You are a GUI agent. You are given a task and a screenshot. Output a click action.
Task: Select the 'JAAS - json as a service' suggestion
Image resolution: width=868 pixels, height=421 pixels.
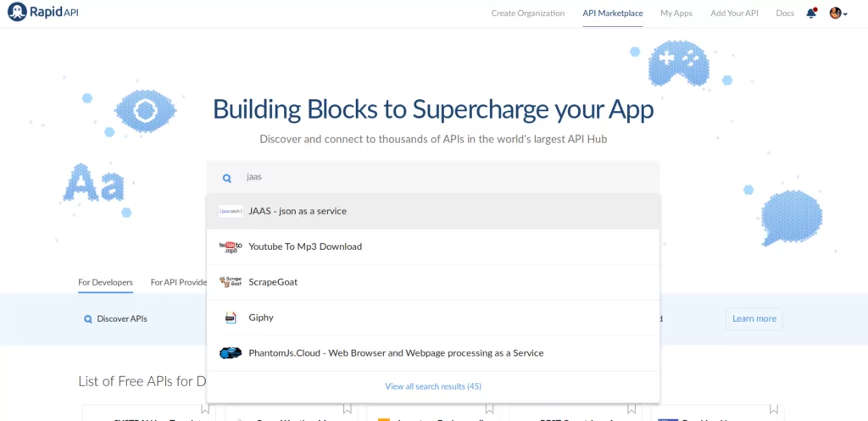pyautogui.click(x=298, y=211)
